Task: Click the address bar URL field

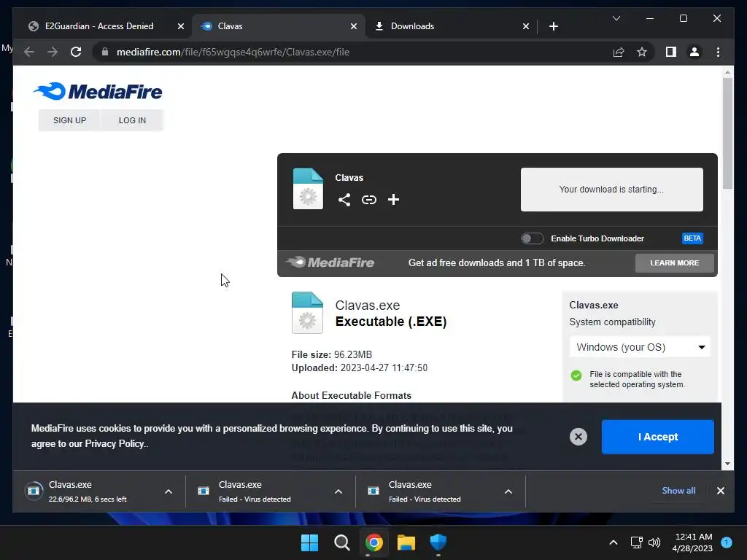Action: tap(352, 52)
